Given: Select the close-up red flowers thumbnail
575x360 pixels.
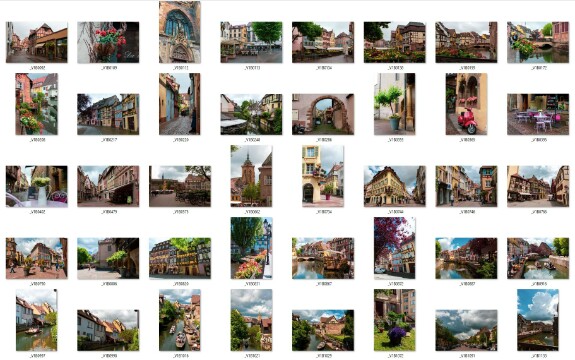Looking at the screenshot, I should click(x=108, y=42).
